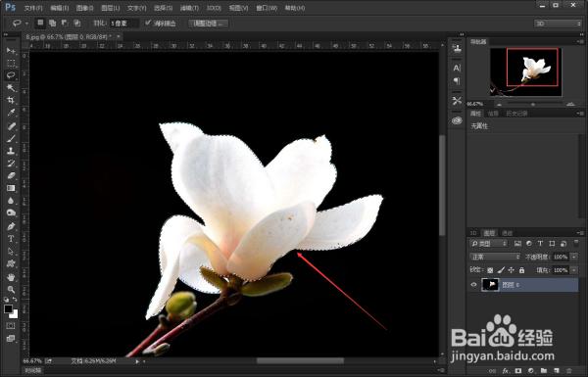Image resolution: width=588 pixels, height=377 pixels.
Task: Select the Crop tool
Action: coord(11,100)
